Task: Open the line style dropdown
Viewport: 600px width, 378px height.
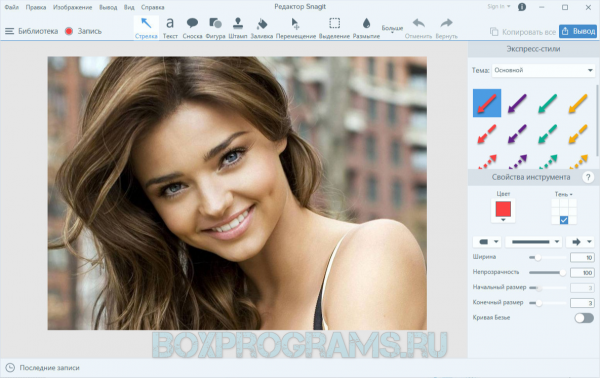Action: click(535, 242)
